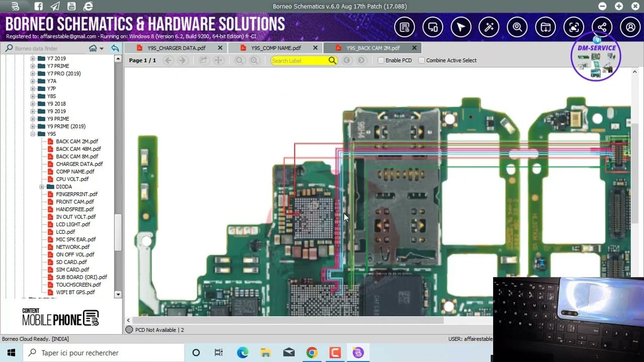This screenshot has height=362, width=644.
Task: Click the face scan capture icon
Action: 574,27
